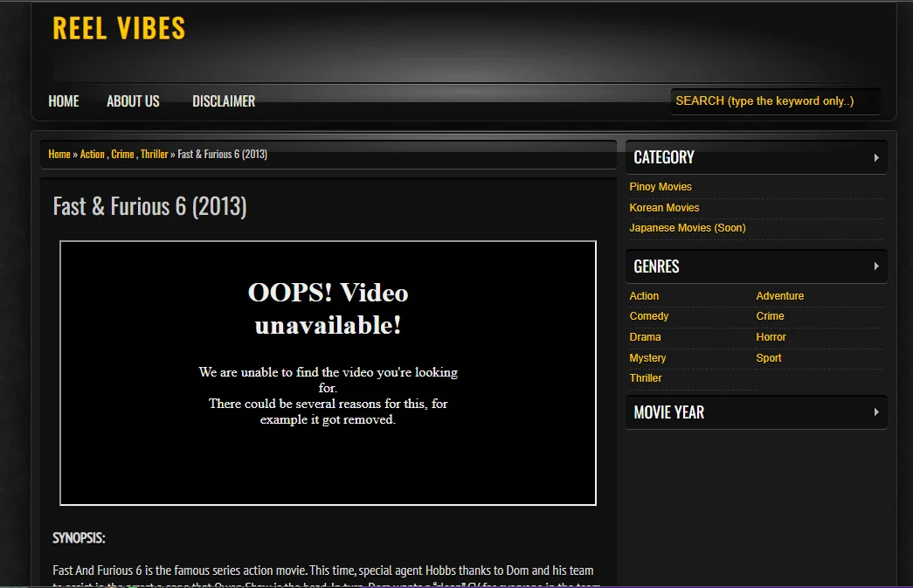913x588 pixels.
Task: Open Pinoy Movies category
Action: click(661, 187)
